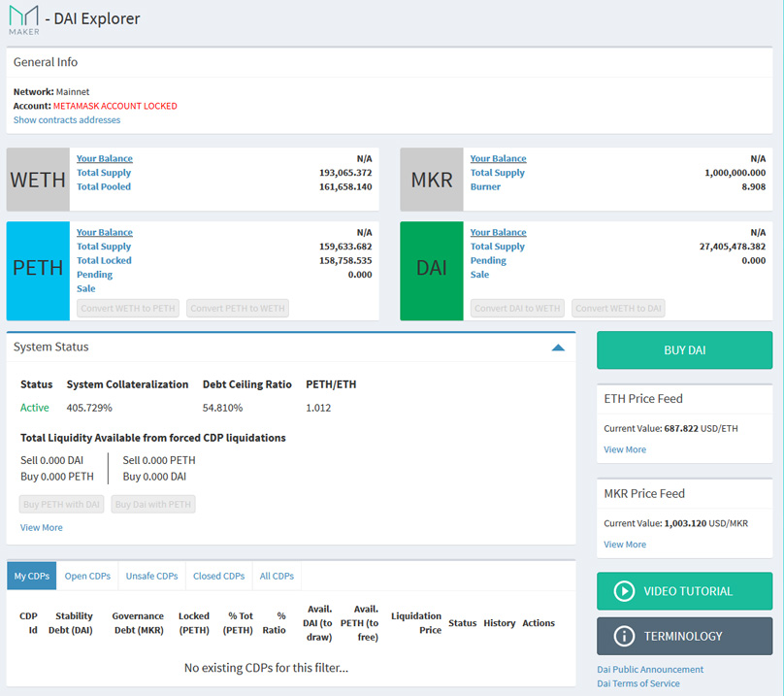The height and width of the screenshot is (696, 784).
Task: Click ETH price value 687.822
Action: pyautogui.click(x=681, y=428)
